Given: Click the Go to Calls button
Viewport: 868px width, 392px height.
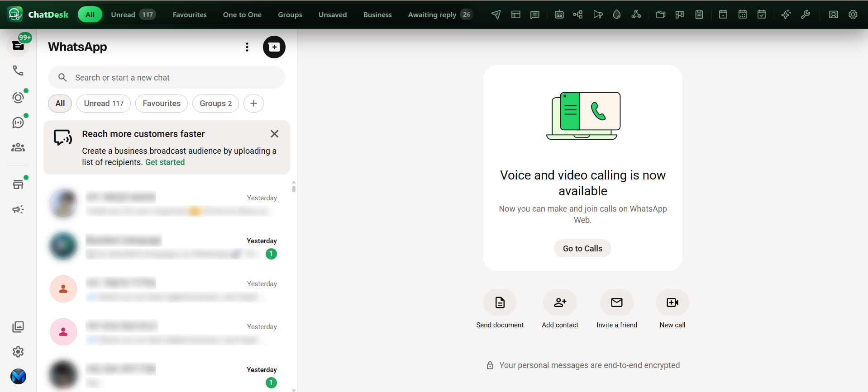Looking at the screenshot, I should [x=582, y=248].
